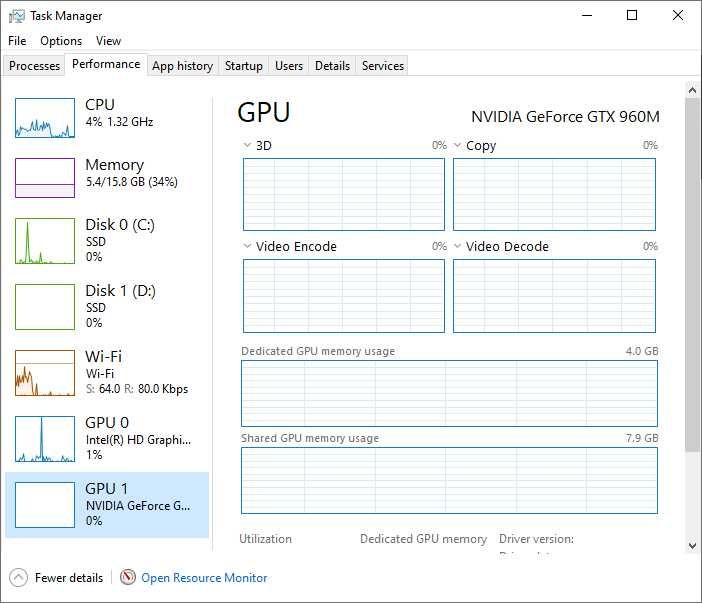Click the Task Manager title bar icon
This screenshot has width=702, height=603.
17,16
